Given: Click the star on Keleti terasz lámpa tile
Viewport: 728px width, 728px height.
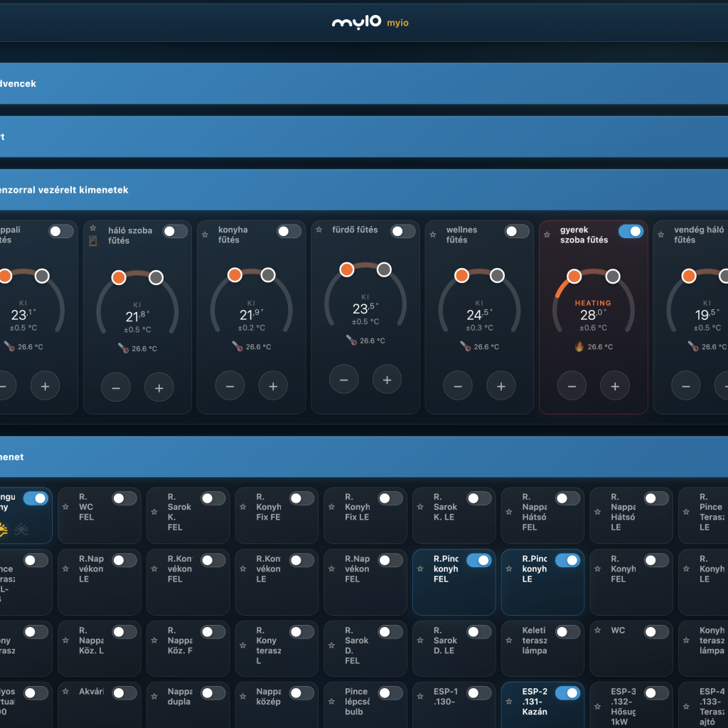Looking at the screenshot, I should (x=510, y=630).
